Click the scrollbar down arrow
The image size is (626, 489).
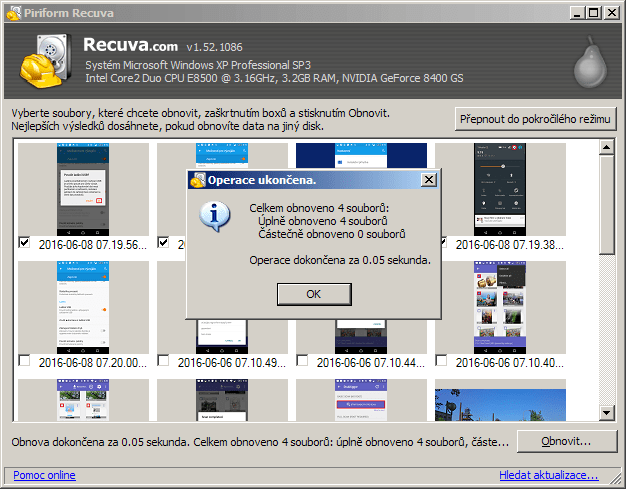point(607,413)
